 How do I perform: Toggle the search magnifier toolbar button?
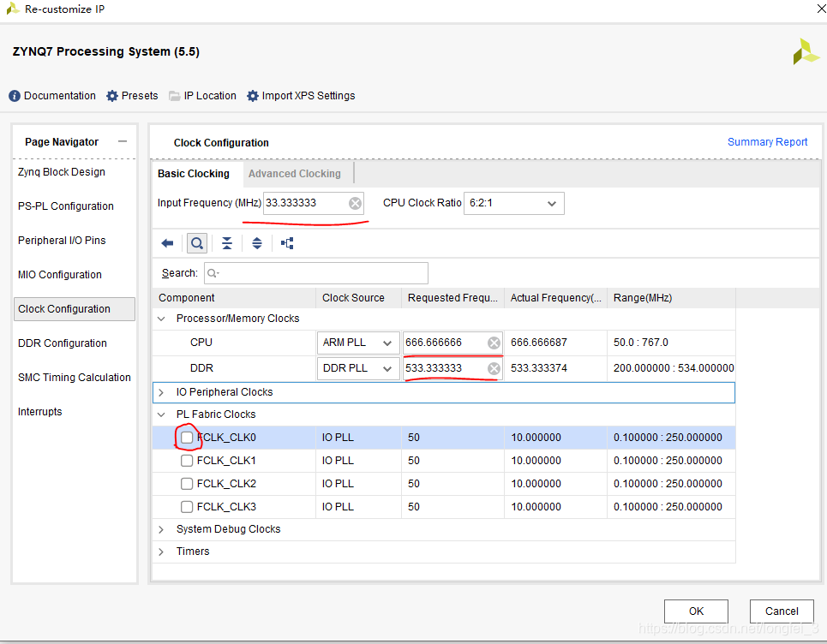(x=197, y=243)
